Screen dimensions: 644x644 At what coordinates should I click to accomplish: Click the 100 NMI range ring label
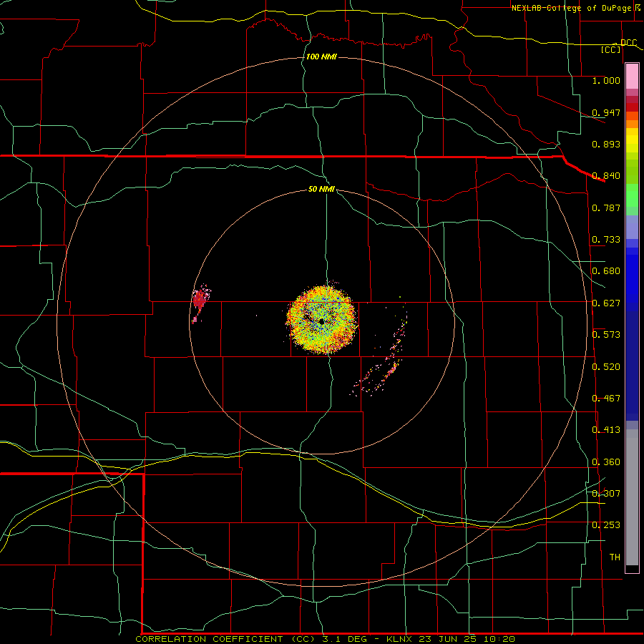click(321, 57)
